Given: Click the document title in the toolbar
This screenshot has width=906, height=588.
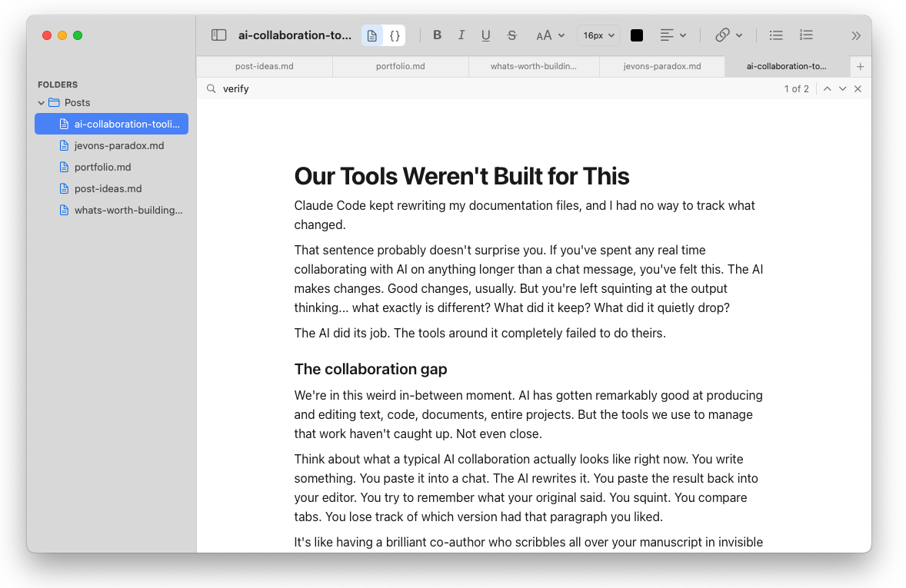Looking at the screenshot, I should 295,35.
